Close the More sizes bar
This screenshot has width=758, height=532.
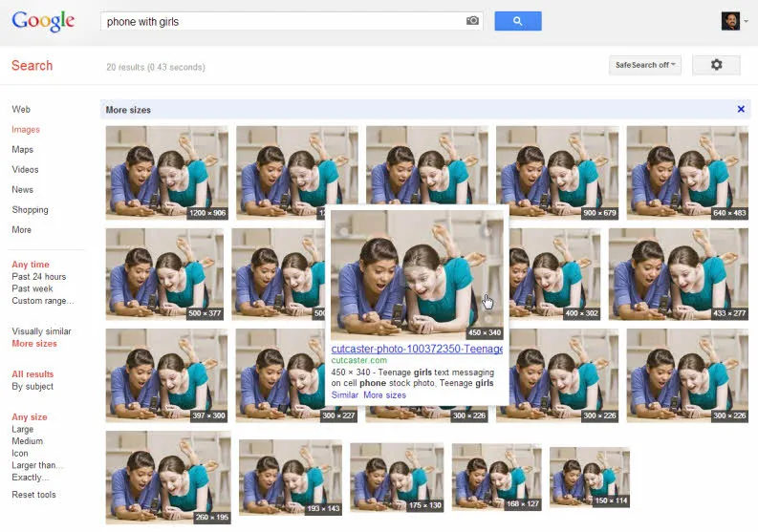741,109
